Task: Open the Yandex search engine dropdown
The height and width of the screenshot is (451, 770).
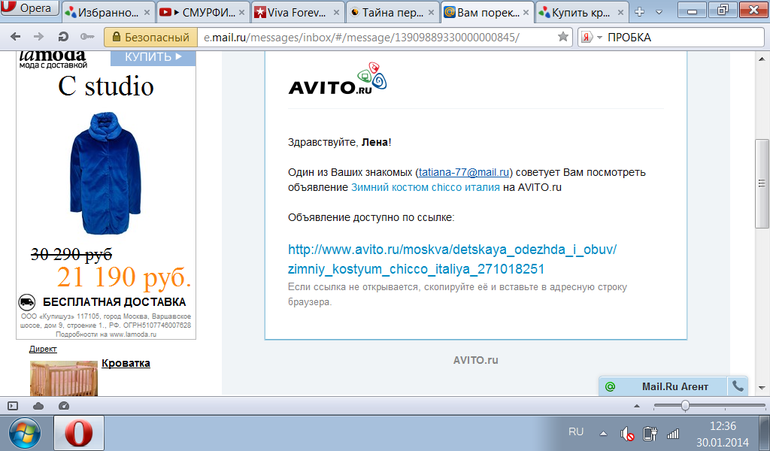Action: [591, 37]
